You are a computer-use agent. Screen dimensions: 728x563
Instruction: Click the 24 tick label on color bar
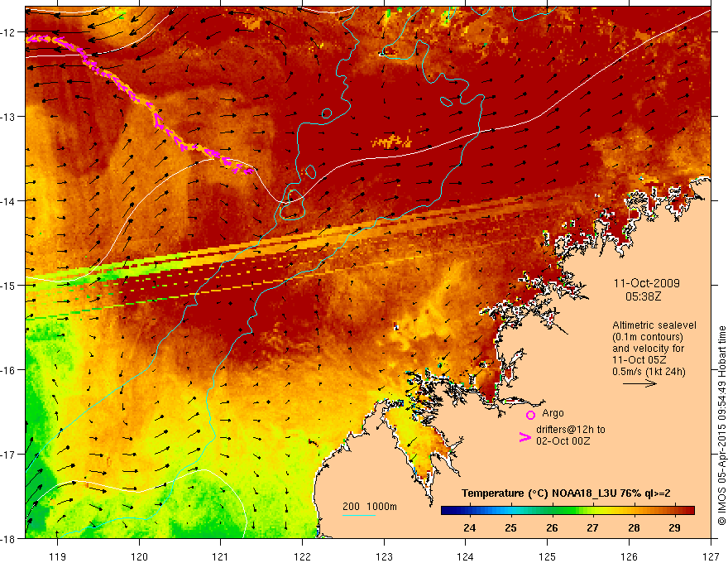click(469, 527)
